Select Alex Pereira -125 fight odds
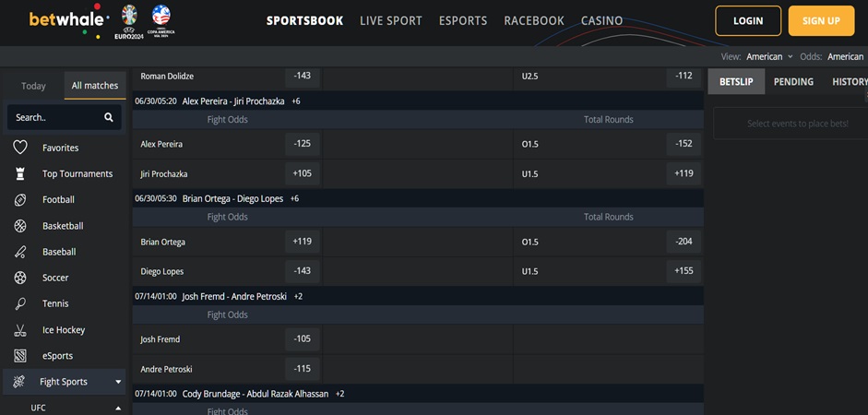This screenshot has width=868, height=415. coord(302,144)
